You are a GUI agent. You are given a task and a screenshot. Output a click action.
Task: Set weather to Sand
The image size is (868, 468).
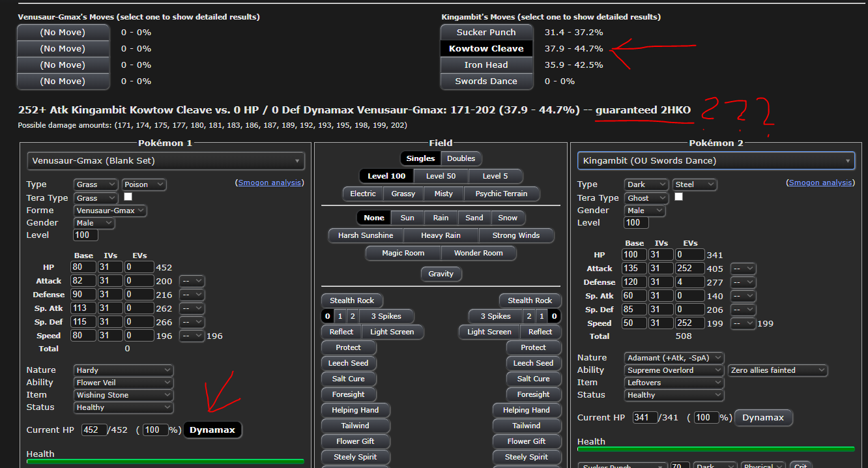(474, 218)
